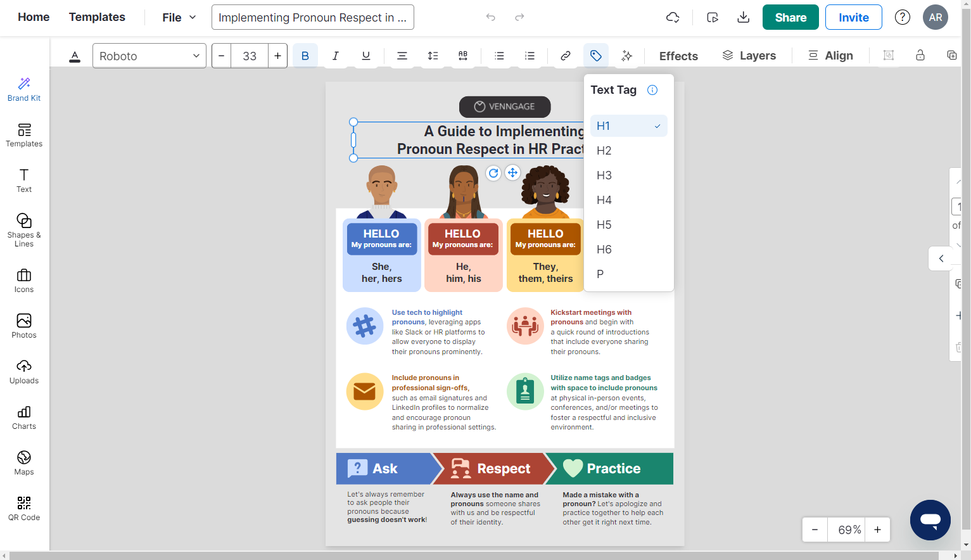Click the undo arrow

tap(490, 17)
